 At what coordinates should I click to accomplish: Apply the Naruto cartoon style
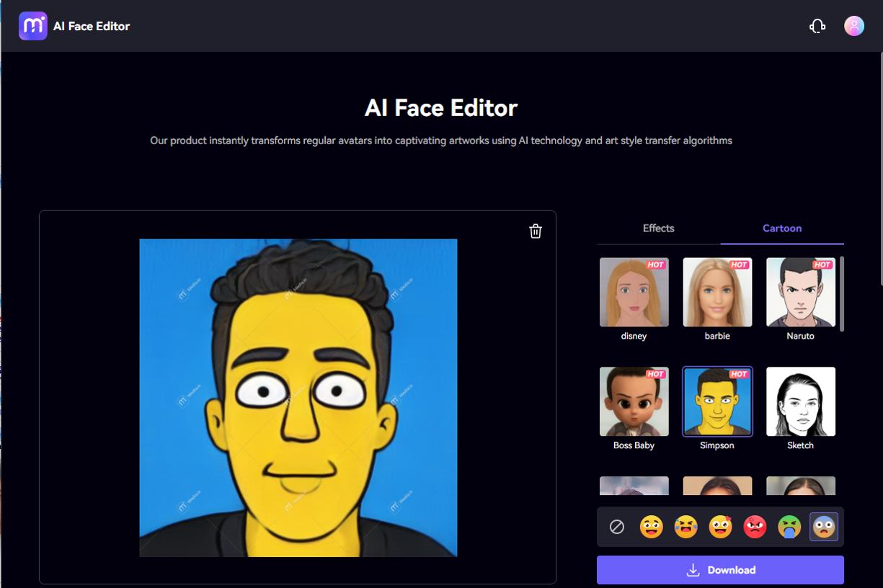pyautogui.click(x=800, y=292)
